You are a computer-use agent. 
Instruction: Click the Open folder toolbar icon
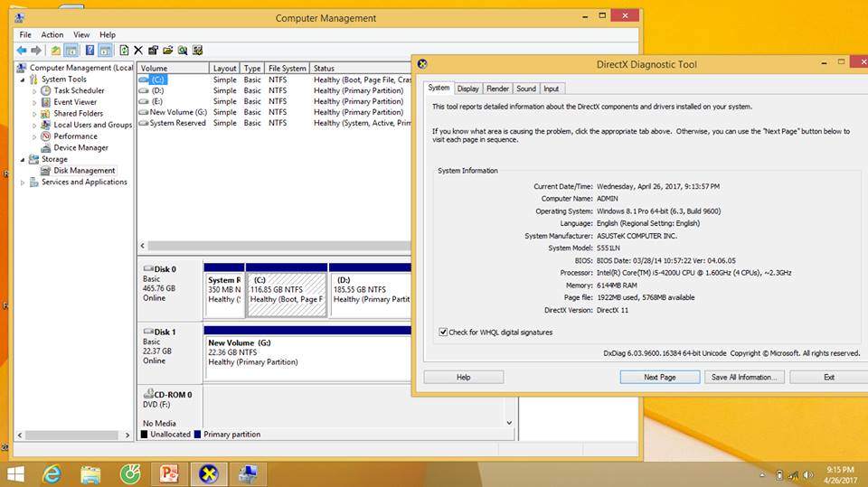pyautogui.click(x=168, y=51)
